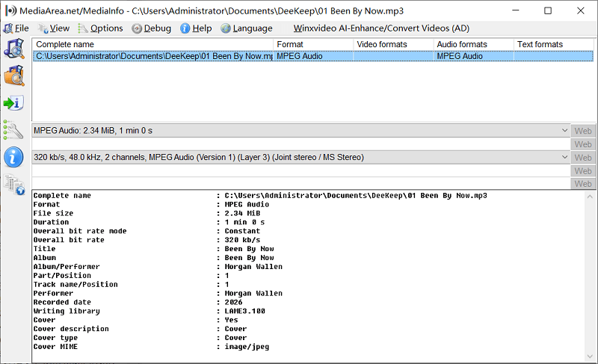Click the Web button beside 320 kb/s row
The height and width of the screenshot is (364, 598).
coord(583,158)
